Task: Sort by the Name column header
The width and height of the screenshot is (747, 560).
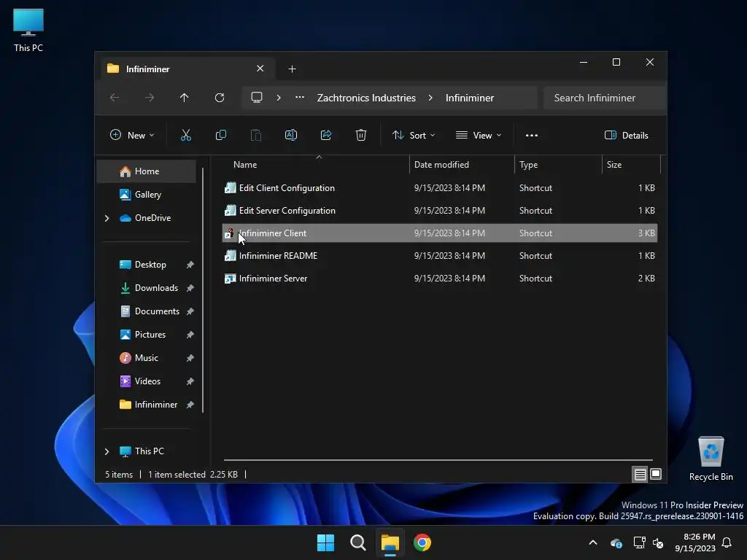Action: pos(317,165)
